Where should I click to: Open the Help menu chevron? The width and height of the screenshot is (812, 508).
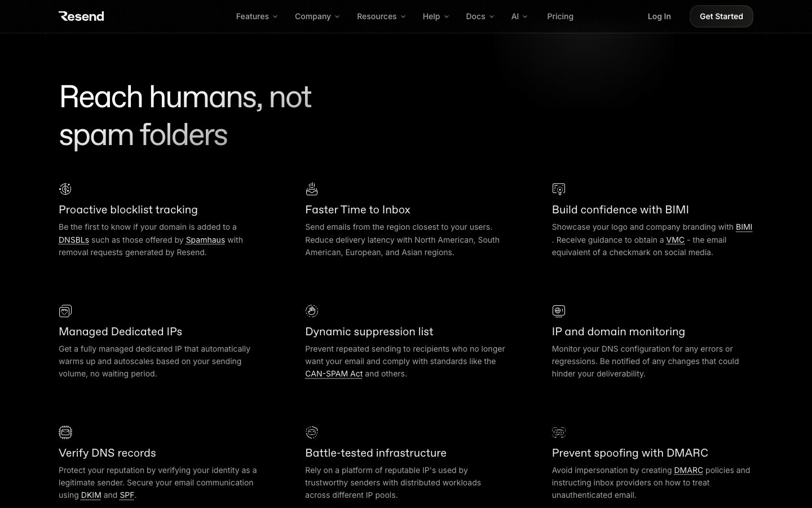click(x=447, y=16)
